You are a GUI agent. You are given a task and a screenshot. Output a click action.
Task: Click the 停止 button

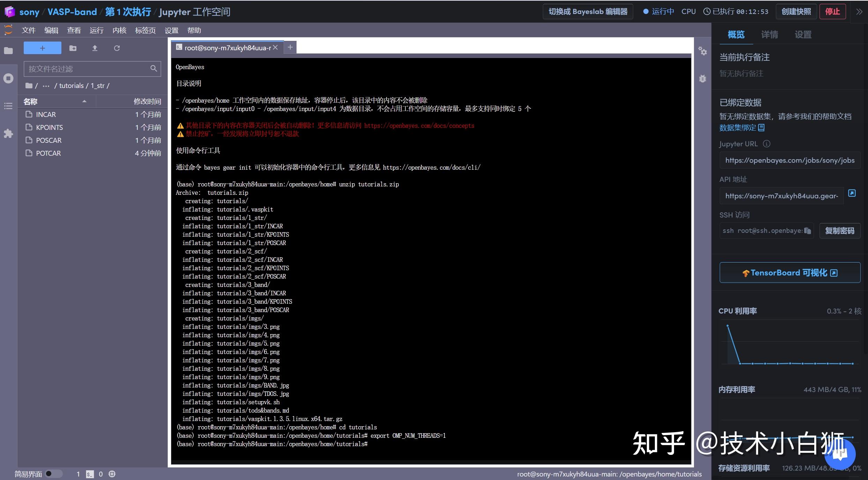tap(832, 12)
